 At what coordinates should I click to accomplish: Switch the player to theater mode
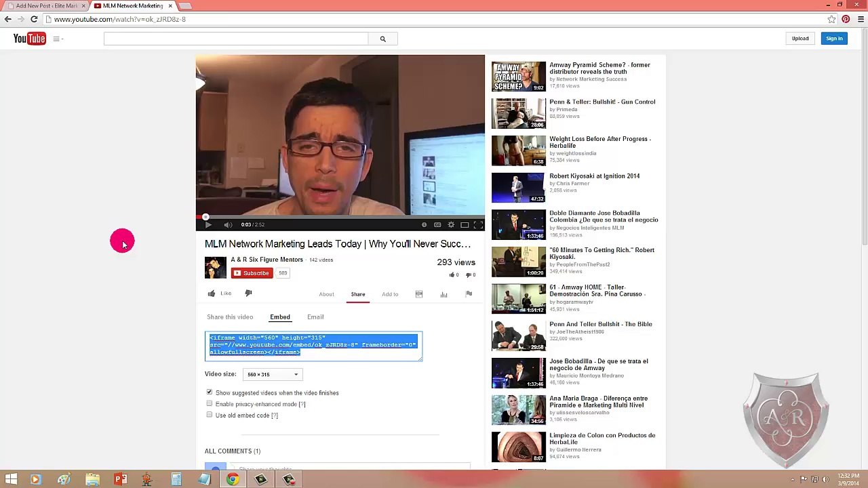coord(465,225)
